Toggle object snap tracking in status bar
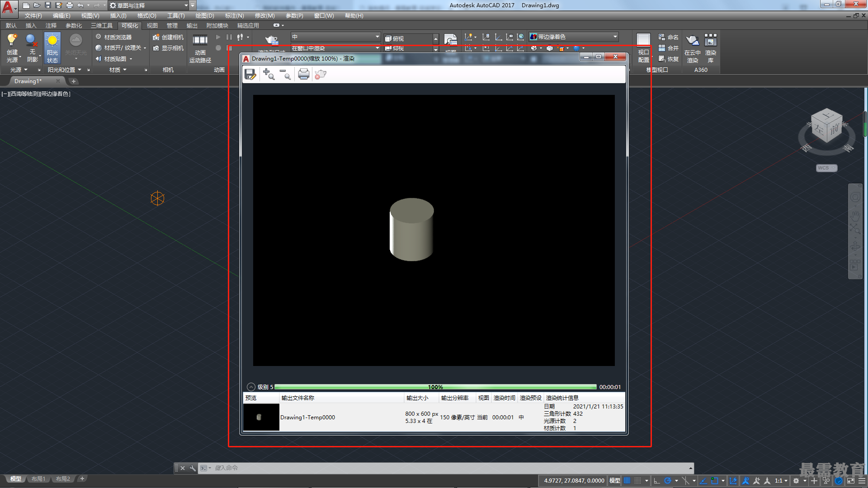The height and width of the screenshot is (488, 868). click(x=703, y=481)
